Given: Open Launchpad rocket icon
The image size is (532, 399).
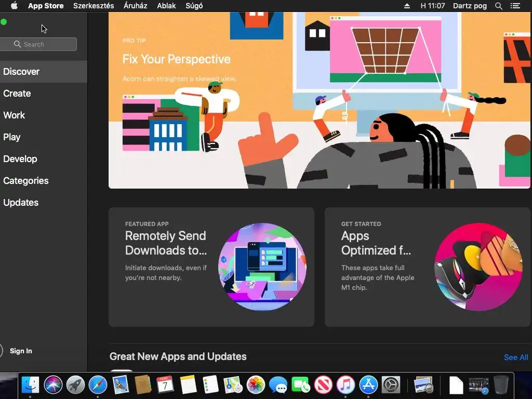Looking at the screenshot, I should tap(75, 385).
